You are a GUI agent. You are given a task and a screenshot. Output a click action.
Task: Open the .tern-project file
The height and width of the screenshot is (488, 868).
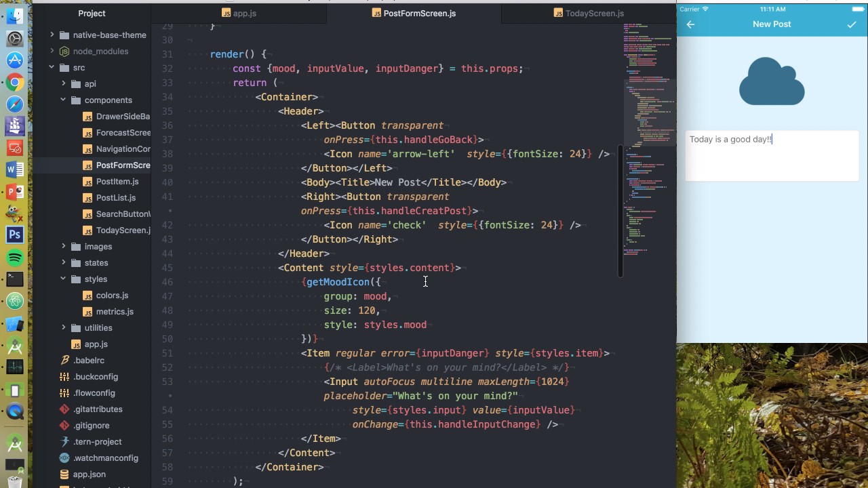(x=97, y=442)
